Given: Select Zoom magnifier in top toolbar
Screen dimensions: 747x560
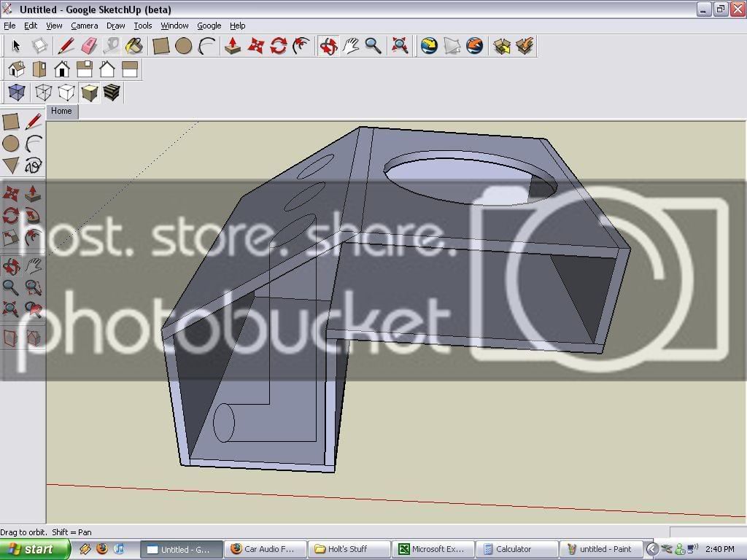Looking at the screenshot, I should coord(373,46).
